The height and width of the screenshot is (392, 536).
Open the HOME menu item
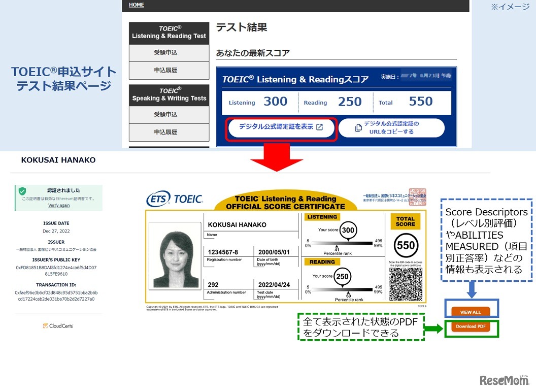136,5
